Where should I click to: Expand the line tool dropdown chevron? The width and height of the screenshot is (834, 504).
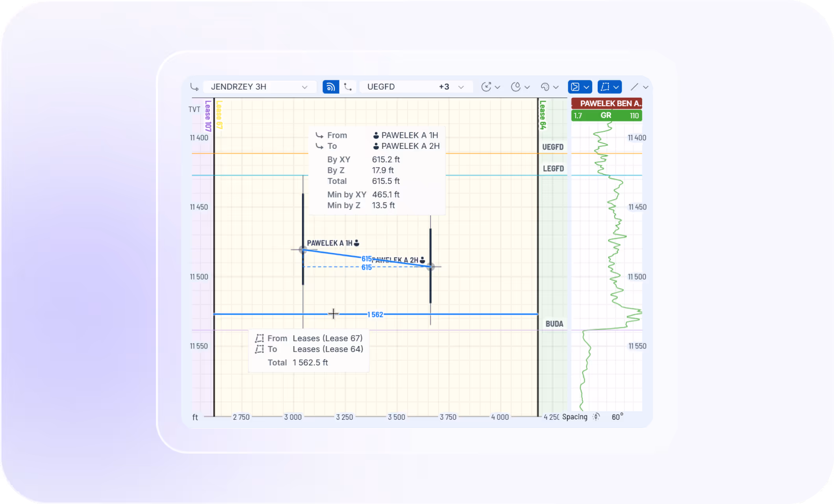click(646, 87)
